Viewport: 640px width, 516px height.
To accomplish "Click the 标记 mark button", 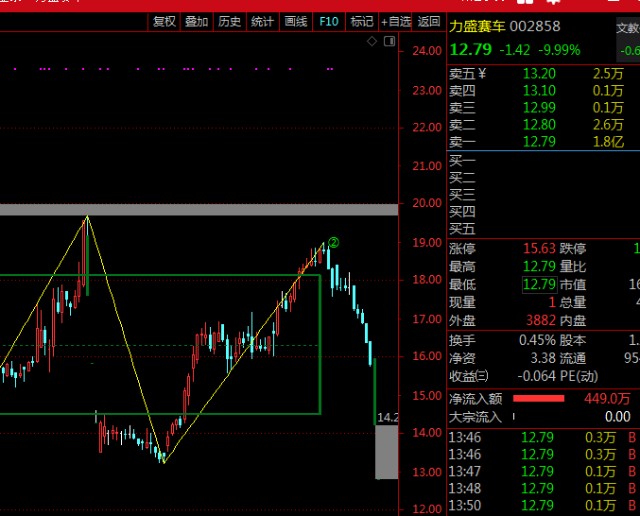I will click(x=362, y=22).
